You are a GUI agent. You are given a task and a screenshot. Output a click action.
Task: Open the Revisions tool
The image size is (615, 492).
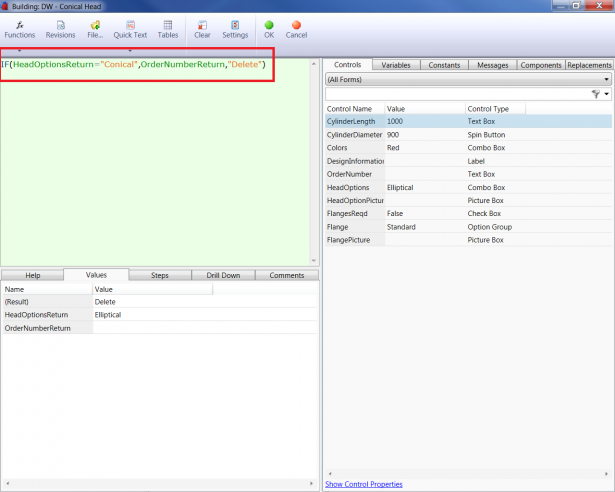pyautogui.click(x=60, y=29)
